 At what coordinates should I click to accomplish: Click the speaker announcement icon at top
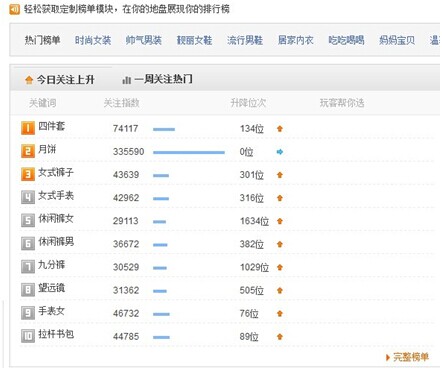(14, 9)
